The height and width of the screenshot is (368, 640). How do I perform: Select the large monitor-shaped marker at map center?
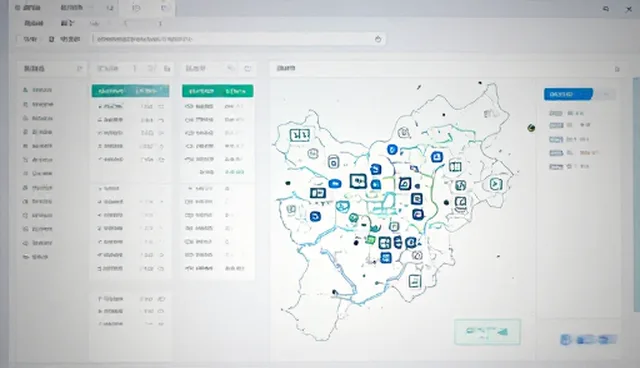358,181
